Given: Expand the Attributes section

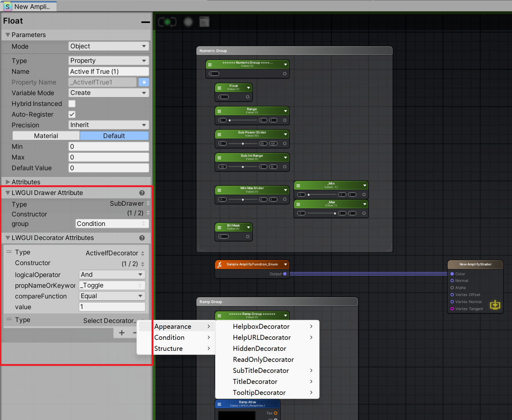Looking at the screenshot, I should [x=8, y=182].
